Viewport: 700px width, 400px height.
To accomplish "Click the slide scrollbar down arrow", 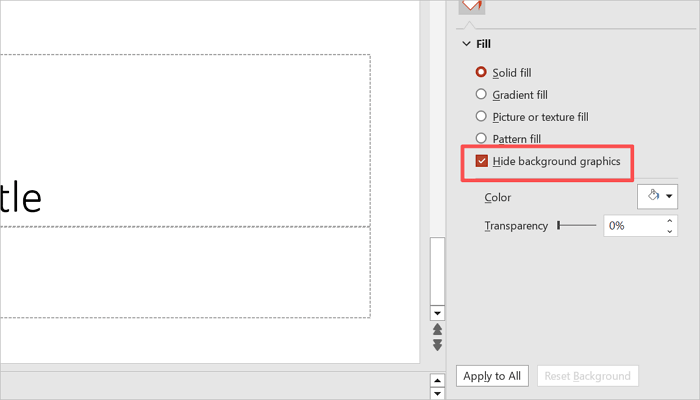I will click(438, 313).
